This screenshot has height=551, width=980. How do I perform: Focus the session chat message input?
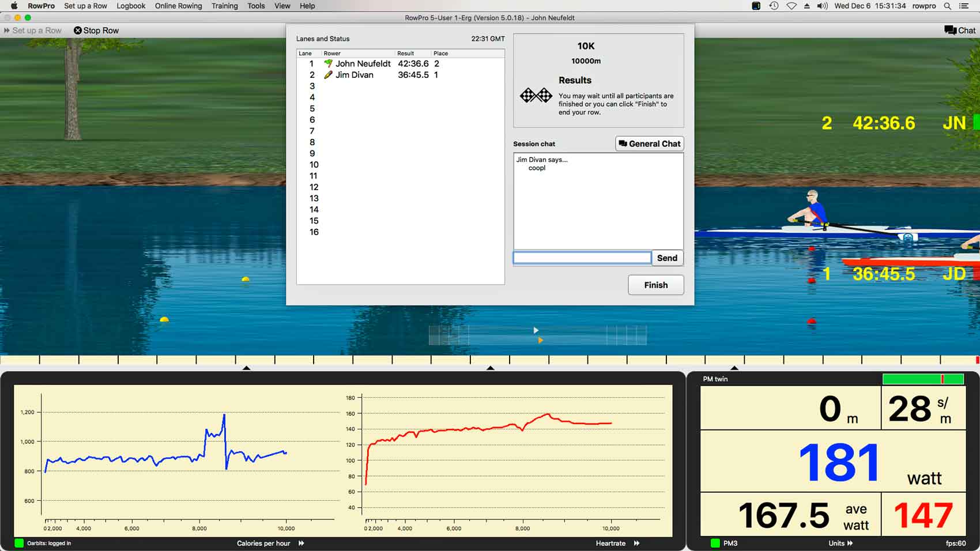(x=582, y=258)
